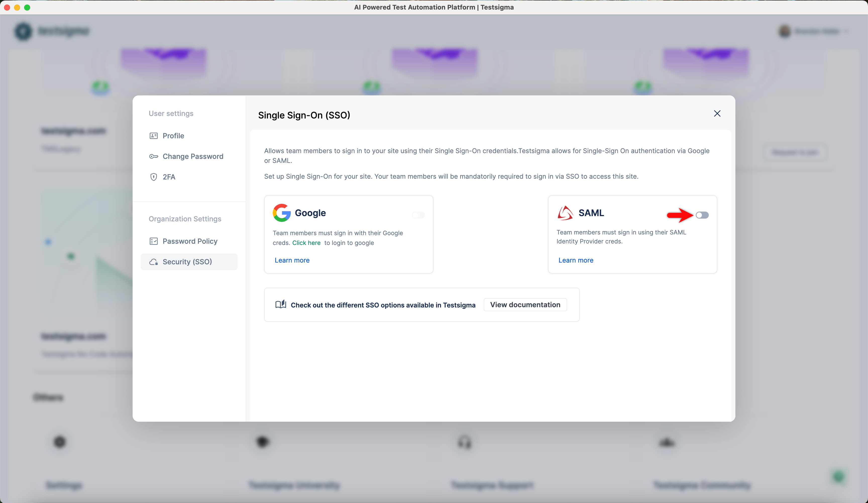Select the 2FA settings item
The image size is (868, 503).
pyautogui.click(x=169, y=177)
